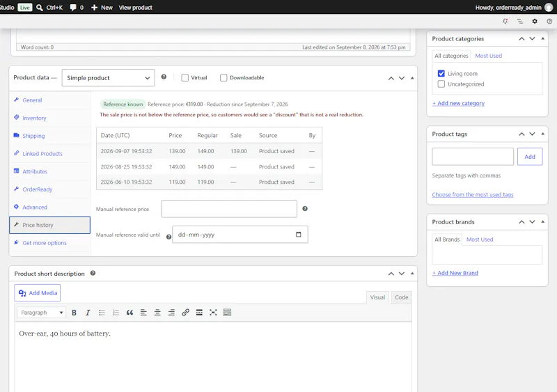Collapse the Product tags panel

542,134
